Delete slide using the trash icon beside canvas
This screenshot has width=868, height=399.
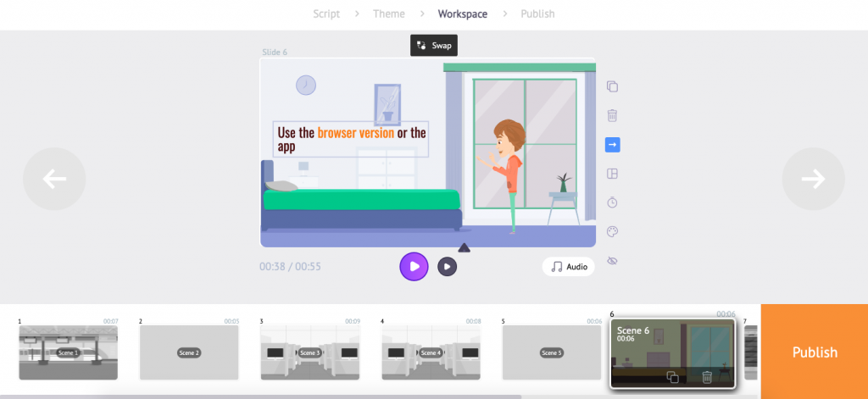pos(612,116)
